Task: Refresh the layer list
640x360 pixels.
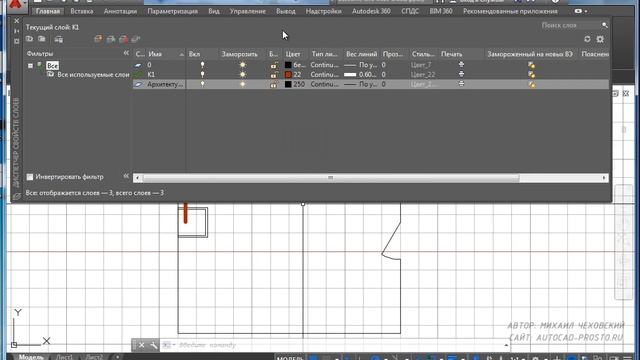Action: coord(587,39)
